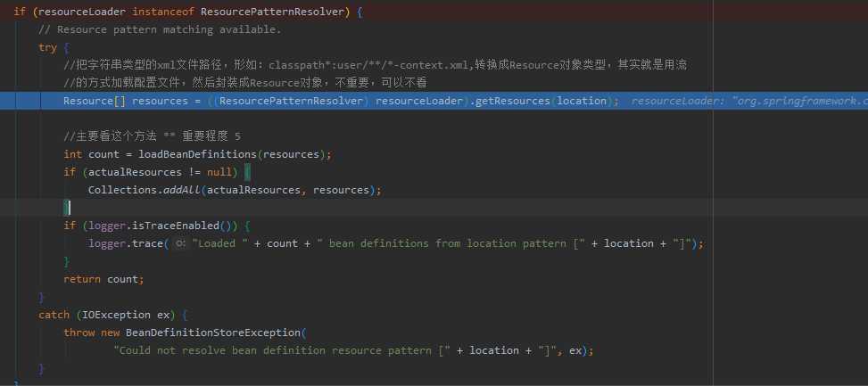Click ex argument after the "]" string

tap(575, 350)
